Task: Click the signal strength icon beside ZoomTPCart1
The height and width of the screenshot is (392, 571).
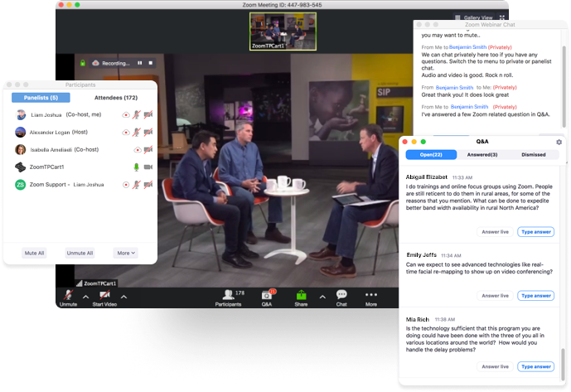Action: pos(79,283)
